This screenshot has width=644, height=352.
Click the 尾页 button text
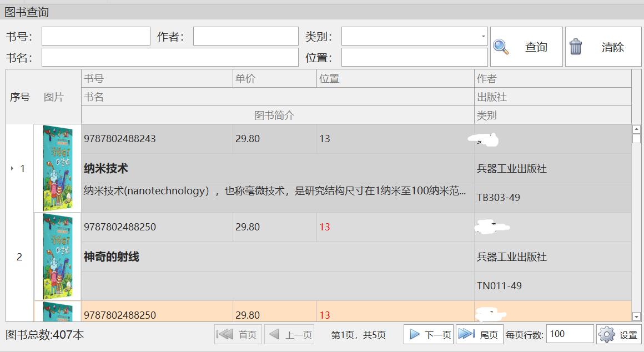click(x=489, y=335)
